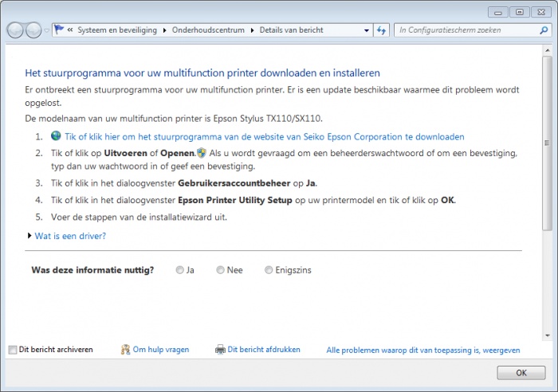Select the Nee radio button

pyautogui.click(x=220, y=270)
